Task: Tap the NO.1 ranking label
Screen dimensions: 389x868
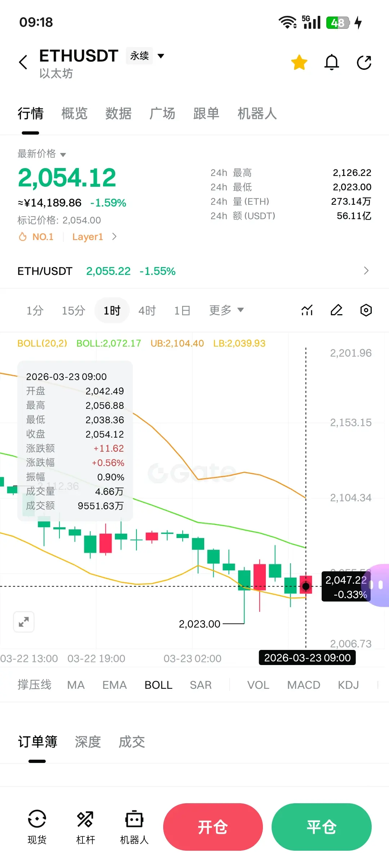Action: tap(43, 236)
